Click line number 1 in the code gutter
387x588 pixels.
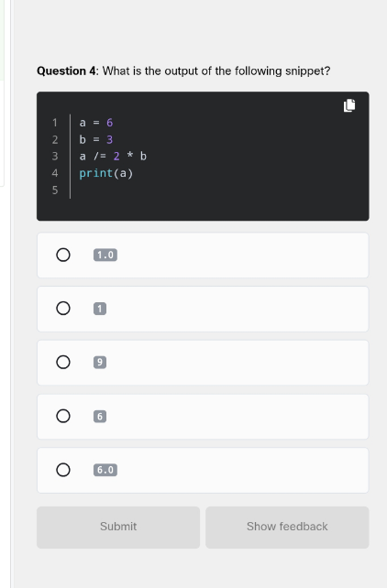(55, 123)
